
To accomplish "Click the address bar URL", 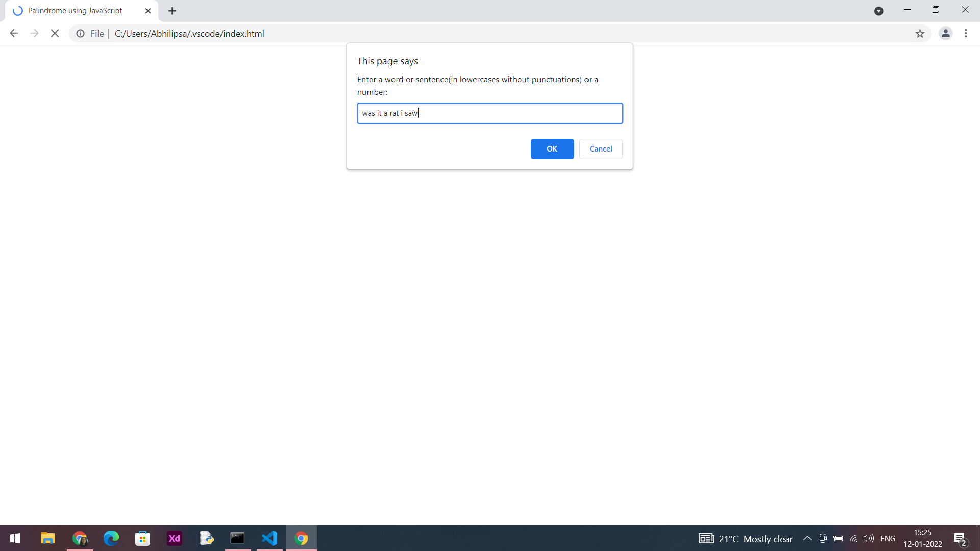I will (x=189, y=34).
